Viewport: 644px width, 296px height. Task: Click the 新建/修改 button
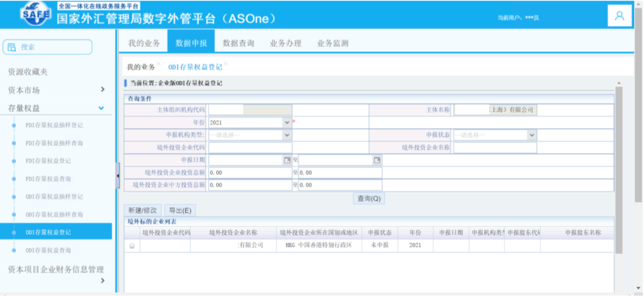click(x=143, y=211)
